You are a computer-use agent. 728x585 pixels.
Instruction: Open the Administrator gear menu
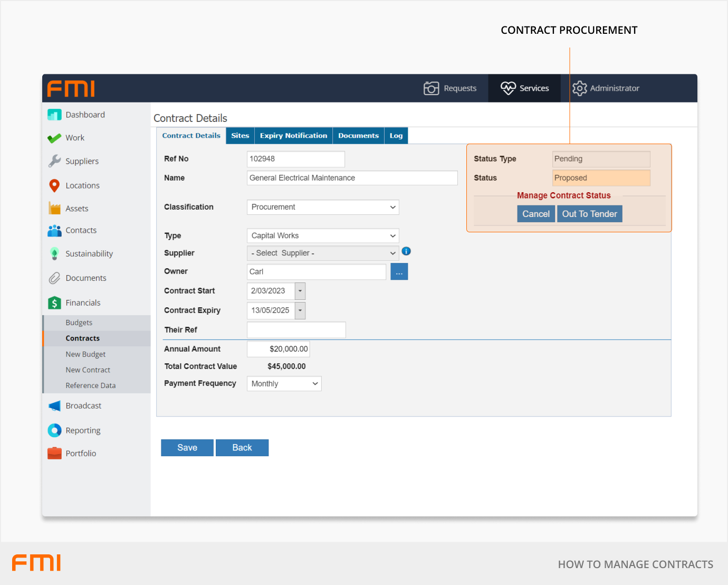click(x=579, y=88)
